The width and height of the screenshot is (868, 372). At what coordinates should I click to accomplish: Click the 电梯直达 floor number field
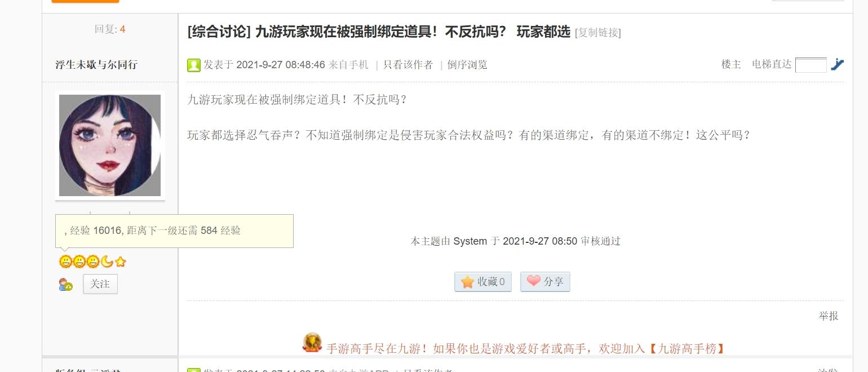click(811, 65)
